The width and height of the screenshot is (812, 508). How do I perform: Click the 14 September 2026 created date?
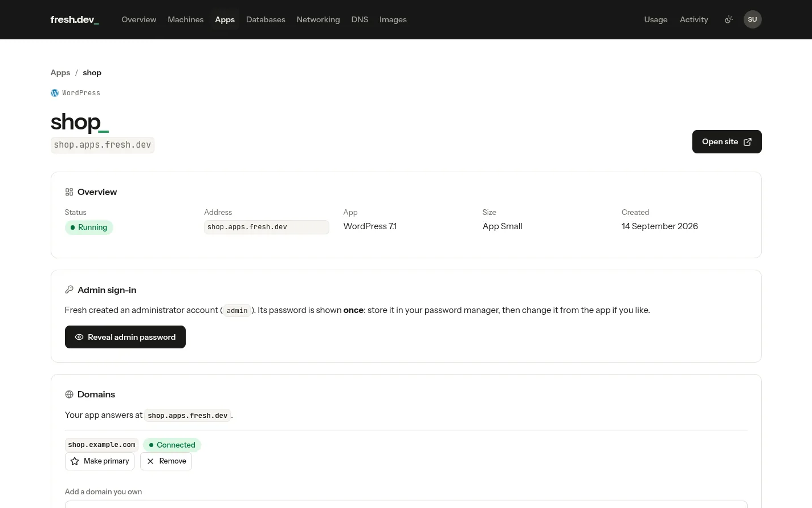(660, 226)
